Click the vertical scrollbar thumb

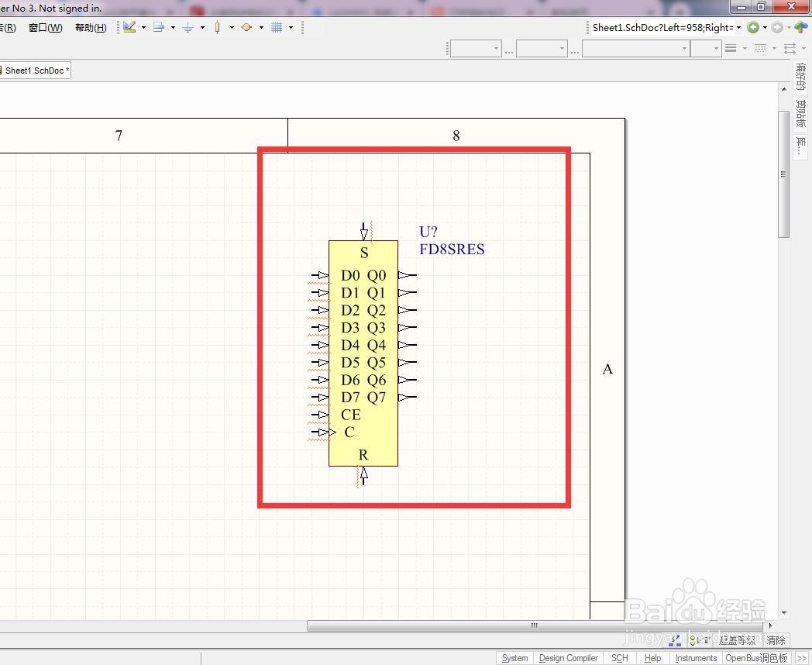[783, 174]
